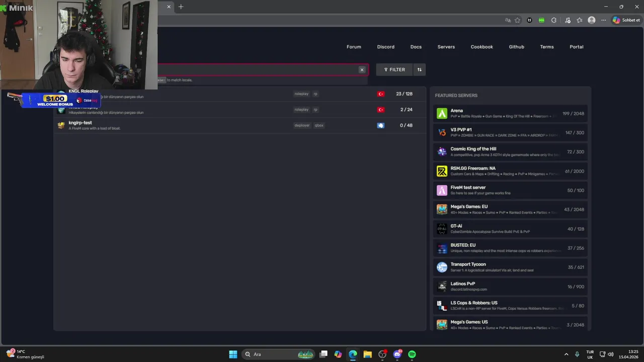Click the Cosmic King of the Hill logo
The width and height of the screenshot is (644, 362).
442,152
